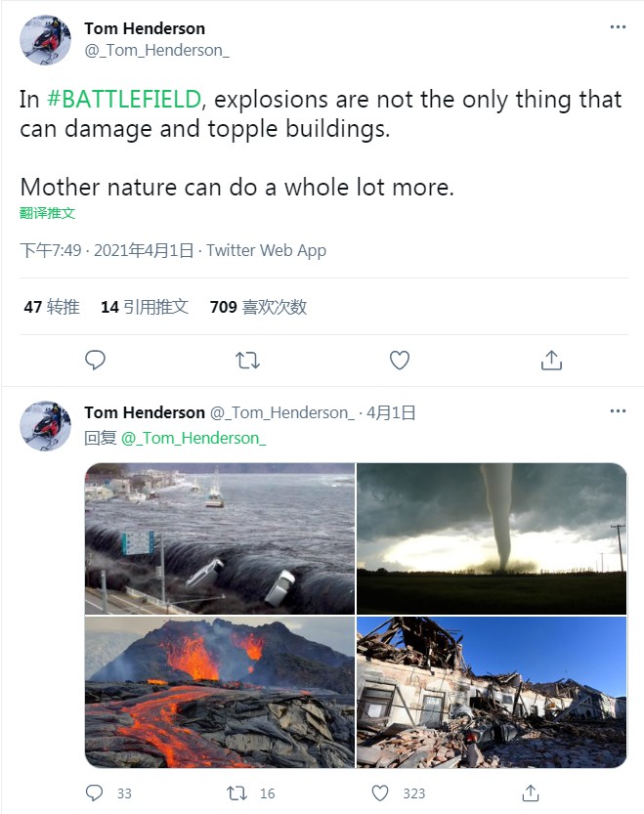Retweet the main Battlefield tweet
This screenshot has height=814, width=644.
pyautogui.click(x=247, y=361)
